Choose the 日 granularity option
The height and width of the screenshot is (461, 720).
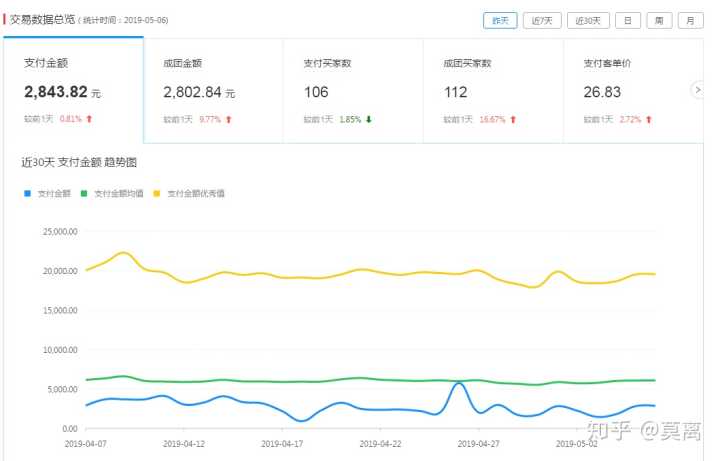(x=627, y=20)
